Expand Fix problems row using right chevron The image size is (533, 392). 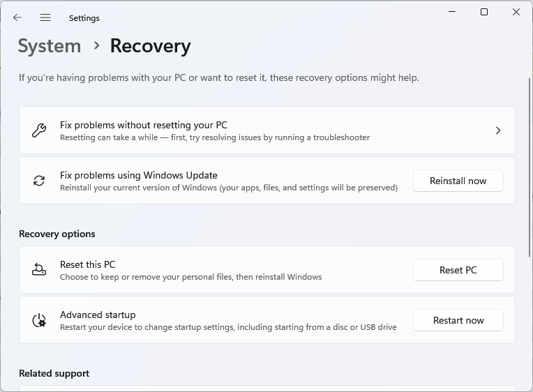point(497,130)
